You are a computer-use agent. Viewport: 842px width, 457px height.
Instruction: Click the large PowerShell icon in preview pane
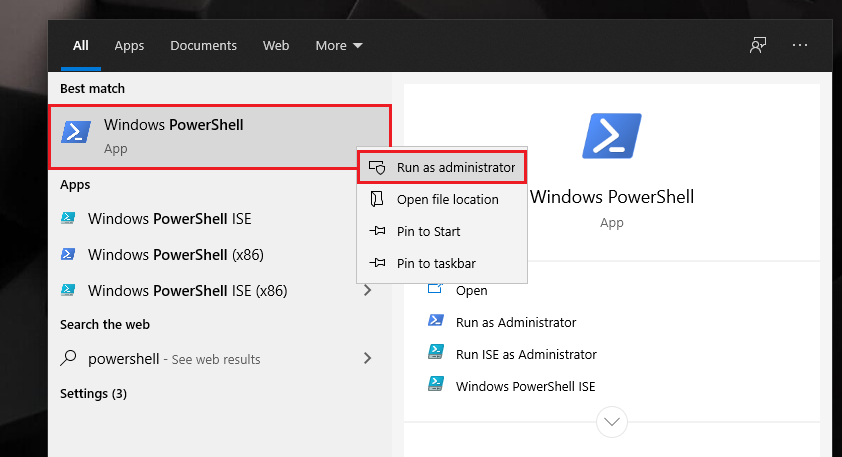click(x=611, y=136)
